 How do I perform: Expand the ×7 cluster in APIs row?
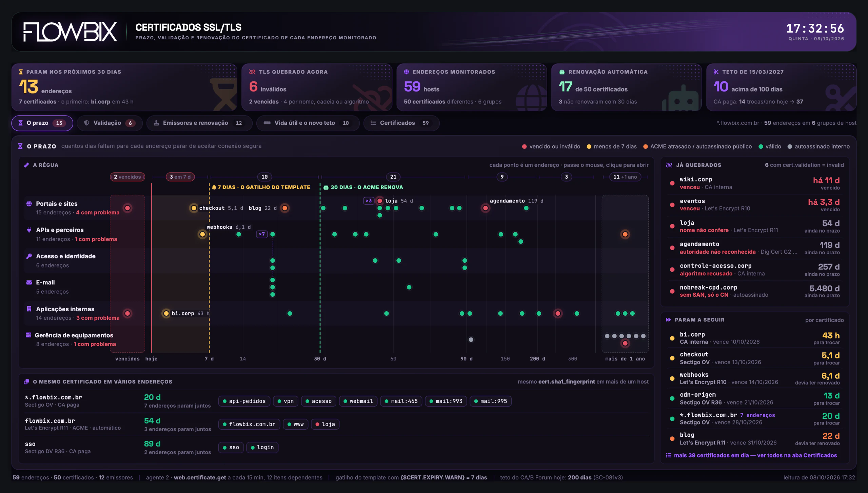(x=262, y=234)
